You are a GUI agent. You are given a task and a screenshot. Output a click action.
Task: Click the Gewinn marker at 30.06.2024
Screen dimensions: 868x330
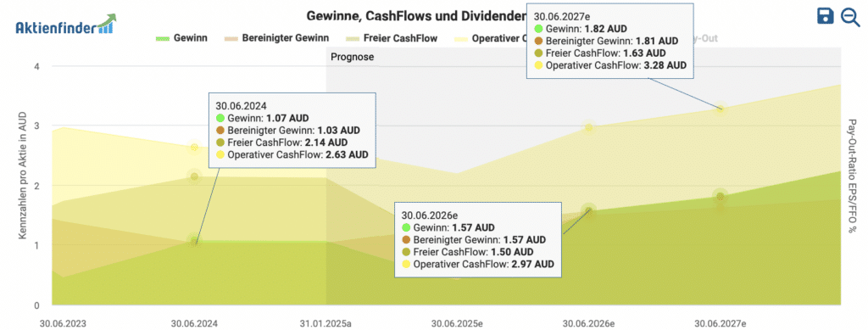click(x=194, y=241)
